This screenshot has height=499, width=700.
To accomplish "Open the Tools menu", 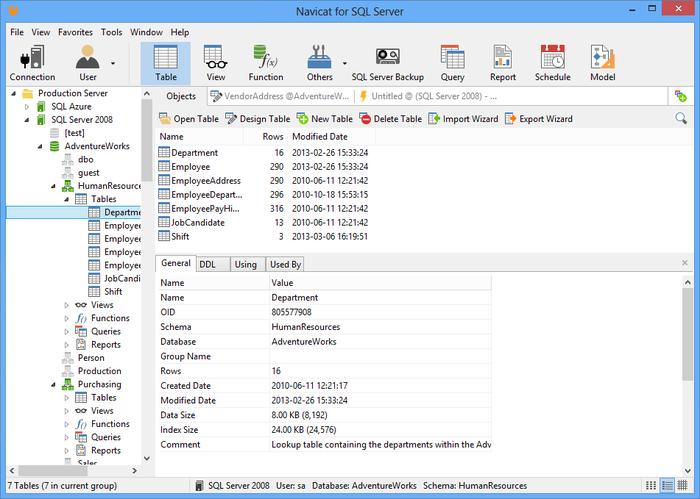I will [111, 32].
